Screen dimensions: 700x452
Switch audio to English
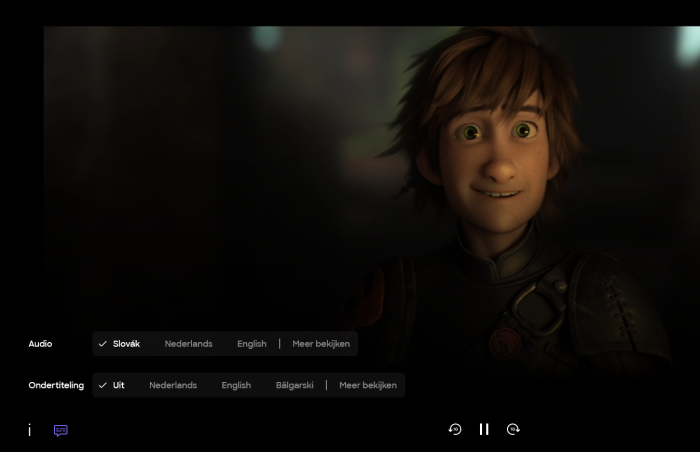[252, 344]
